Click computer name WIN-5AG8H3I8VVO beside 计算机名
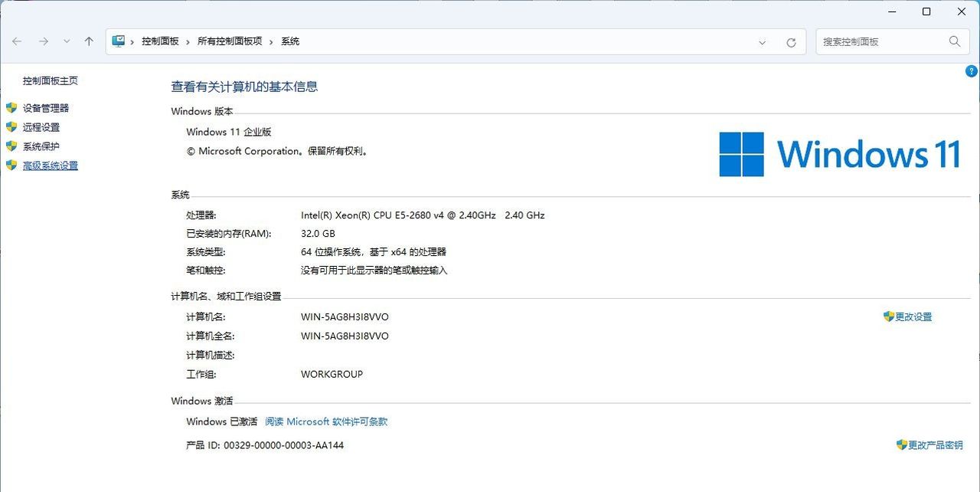This screenshot has width=980, height=492. click(345, 317)
